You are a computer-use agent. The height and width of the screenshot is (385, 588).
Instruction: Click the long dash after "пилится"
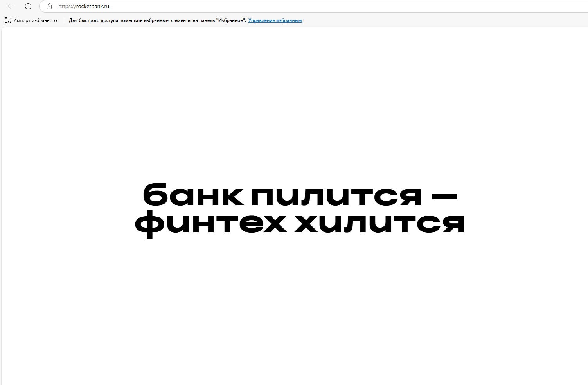point(444,195)
